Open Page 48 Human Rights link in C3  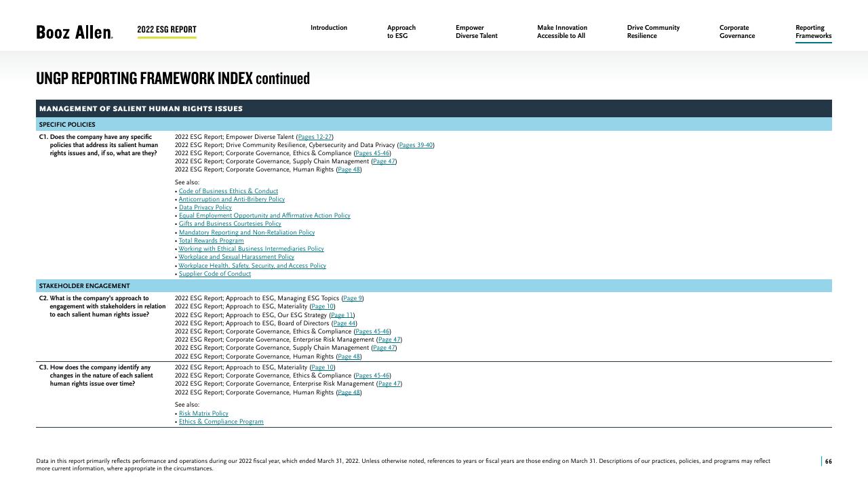[x=349, y=392]
